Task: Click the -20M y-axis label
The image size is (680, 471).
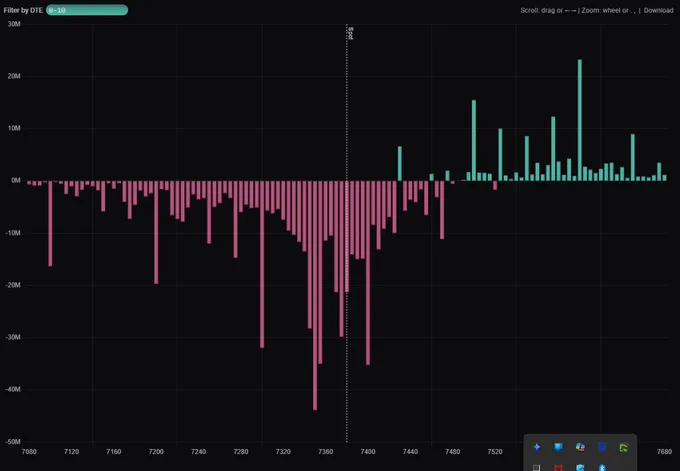Action: pos(13,285)
